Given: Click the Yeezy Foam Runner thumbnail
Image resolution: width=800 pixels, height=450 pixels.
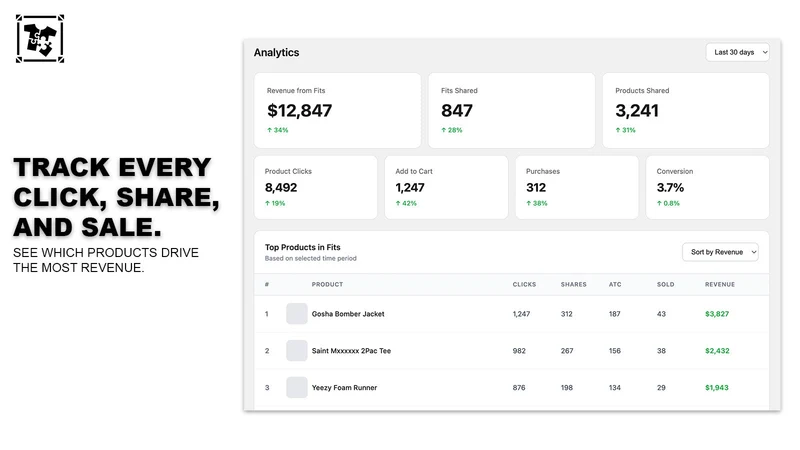Looking at the screenshot, I should point(296,387).
